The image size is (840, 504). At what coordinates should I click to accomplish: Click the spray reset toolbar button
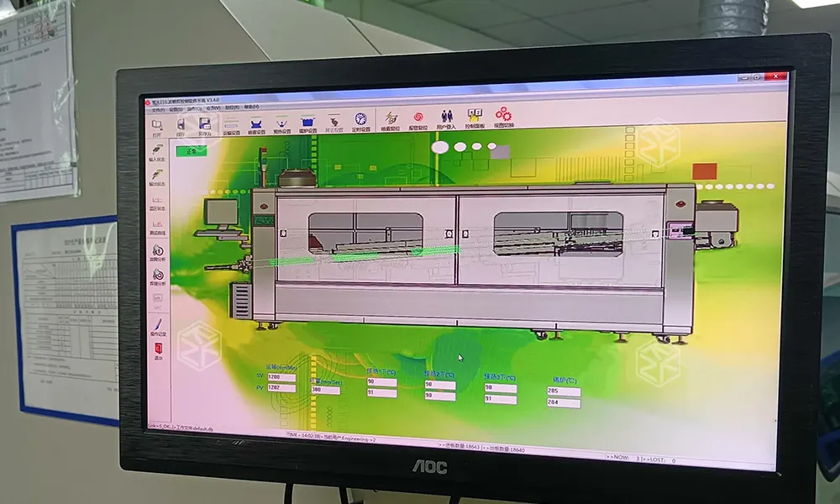point(390,120)
